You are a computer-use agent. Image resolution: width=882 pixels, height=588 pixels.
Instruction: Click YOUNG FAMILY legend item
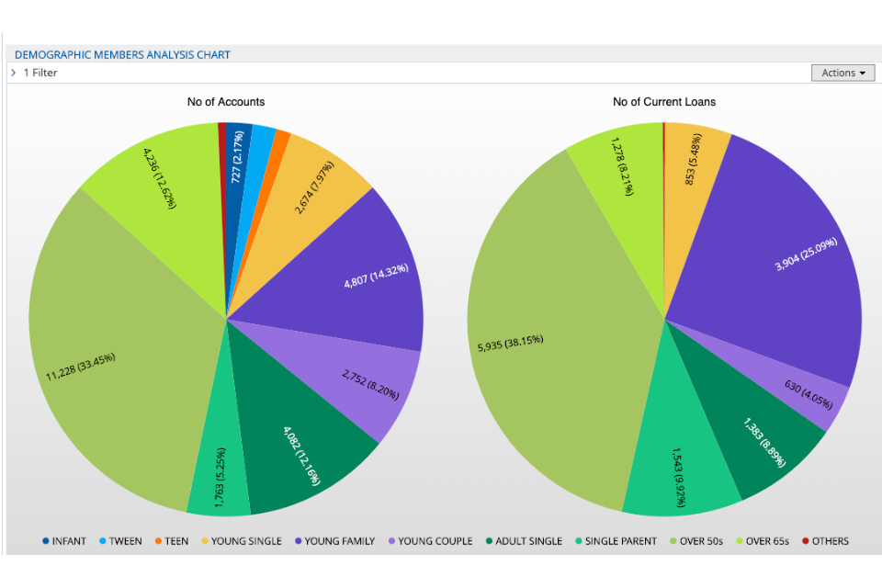[333, 541]
